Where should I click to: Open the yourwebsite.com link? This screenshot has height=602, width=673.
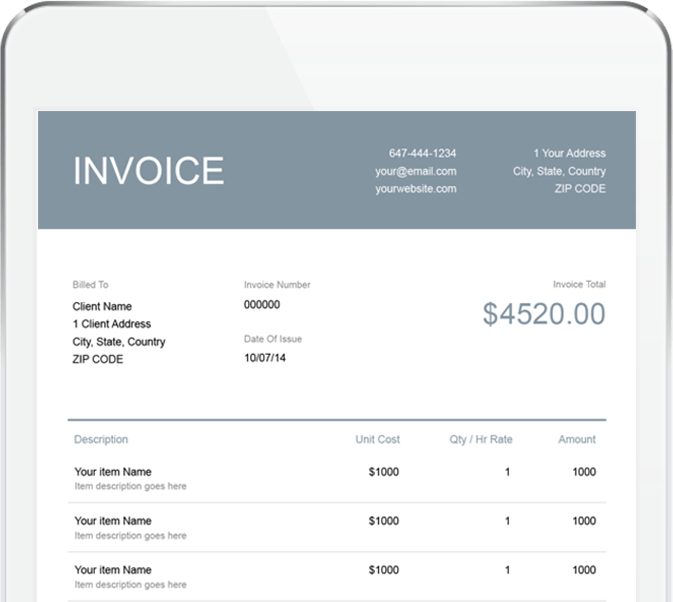[415, 188]
